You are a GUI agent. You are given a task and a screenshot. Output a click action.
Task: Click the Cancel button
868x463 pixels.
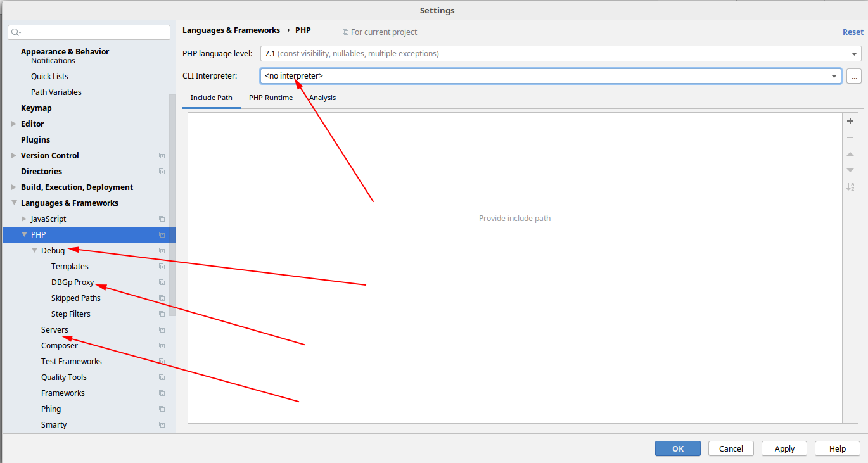click(x=731, y=448)
